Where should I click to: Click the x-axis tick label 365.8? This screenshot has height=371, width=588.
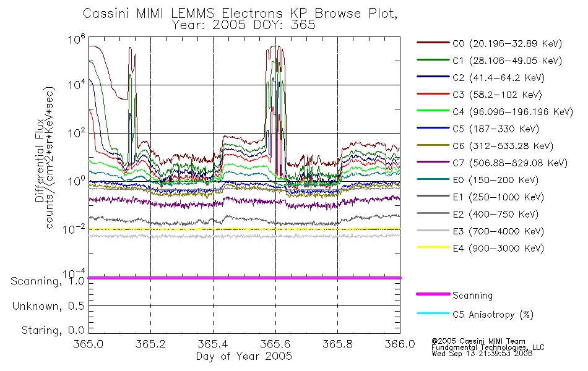click(337, 344)
